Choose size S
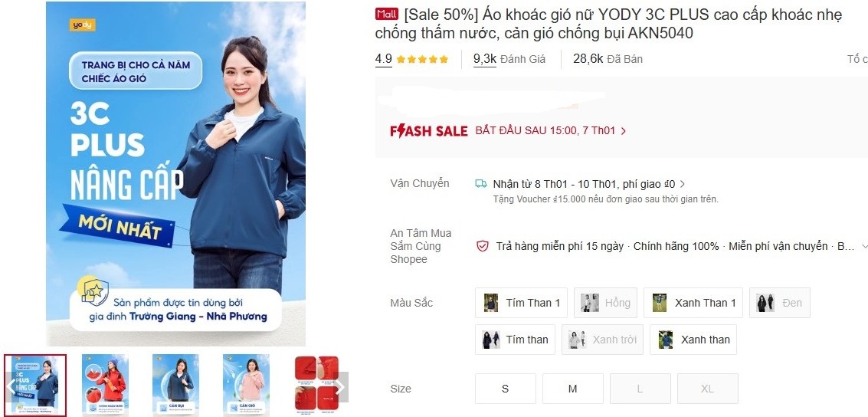Viewport: 868px width, 417px height. click(x=506, y=389)
